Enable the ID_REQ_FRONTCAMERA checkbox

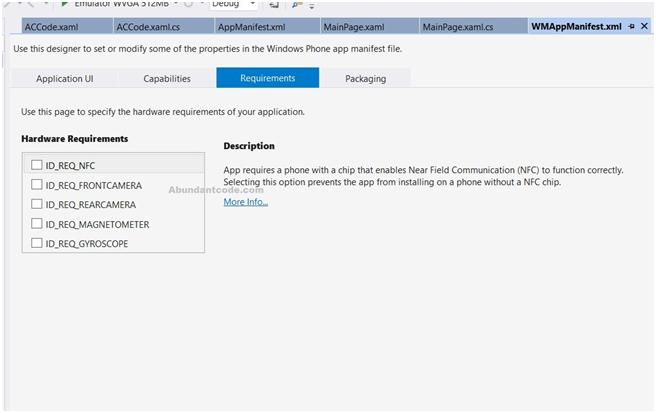(x=37, y=185)
